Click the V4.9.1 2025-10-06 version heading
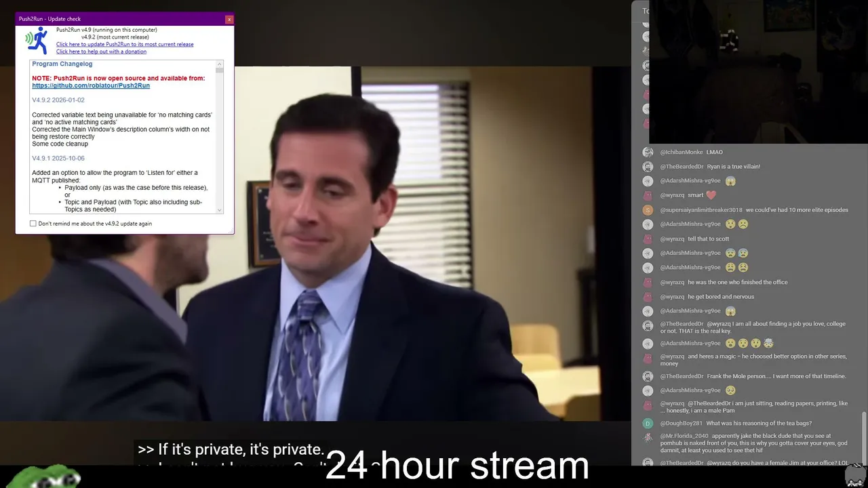The height and width of the screenshot is (488, 868). [x=58, y=159]
